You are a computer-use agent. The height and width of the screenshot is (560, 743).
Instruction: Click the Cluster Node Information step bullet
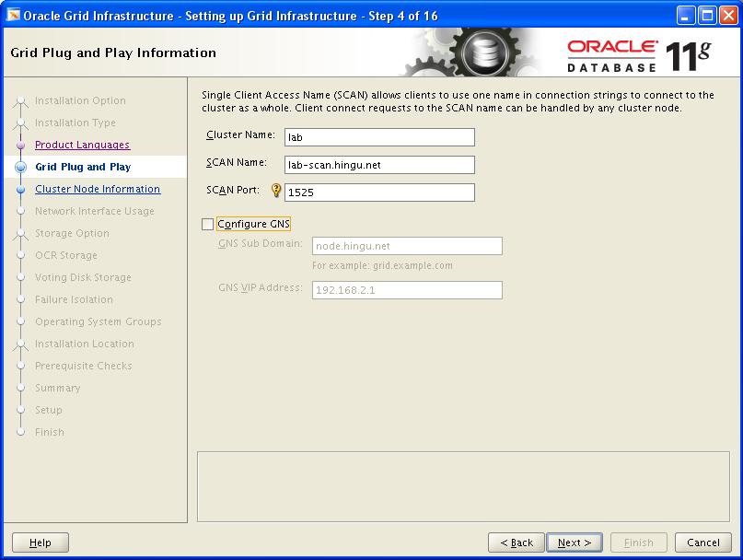20,190
